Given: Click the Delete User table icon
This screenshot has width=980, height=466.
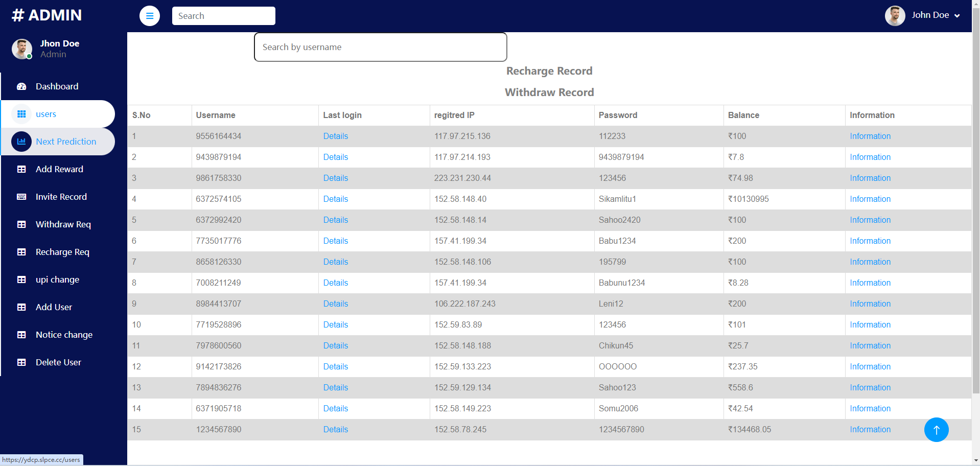Looking at the screenshot, I should click(21, 362).
